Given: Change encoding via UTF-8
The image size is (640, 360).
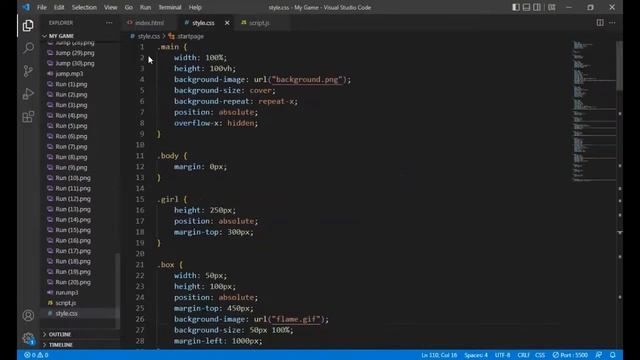Looking at the screenshot, I should (502, 355).
